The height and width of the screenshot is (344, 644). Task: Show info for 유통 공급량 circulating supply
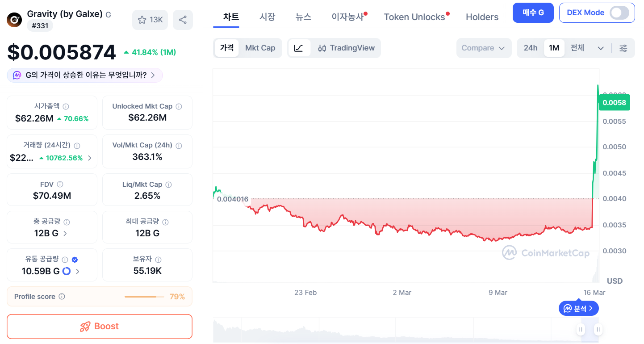(x=65, y=260)
